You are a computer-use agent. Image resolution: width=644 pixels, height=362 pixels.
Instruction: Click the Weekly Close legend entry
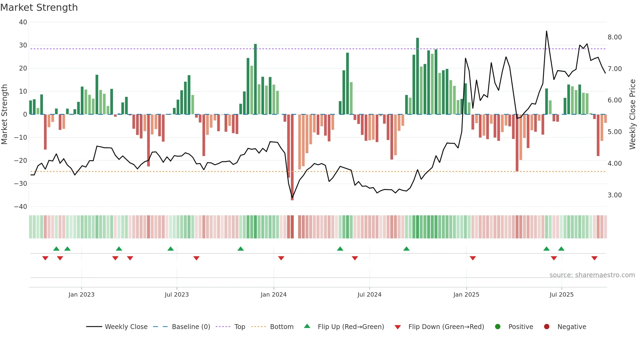coord(117,327)
